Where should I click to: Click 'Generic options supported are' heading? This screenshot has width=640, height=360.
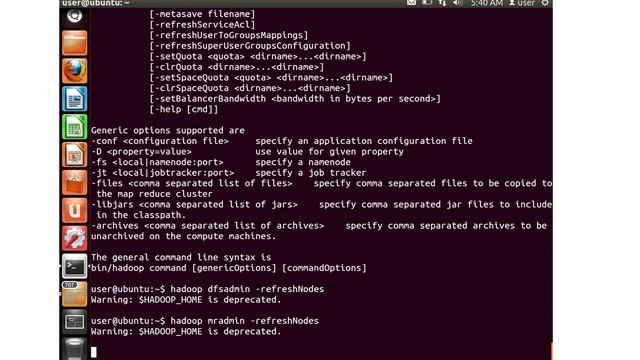[168, 131]
